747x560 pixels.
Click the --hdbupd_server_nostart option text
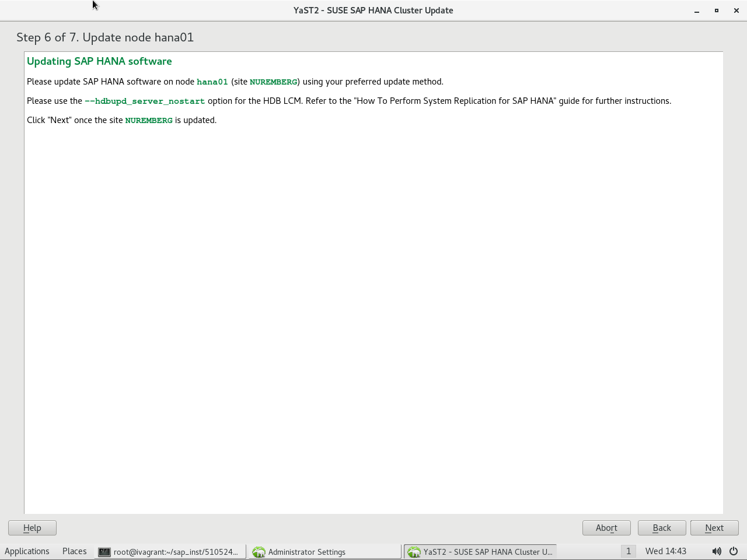pos(145,101)
